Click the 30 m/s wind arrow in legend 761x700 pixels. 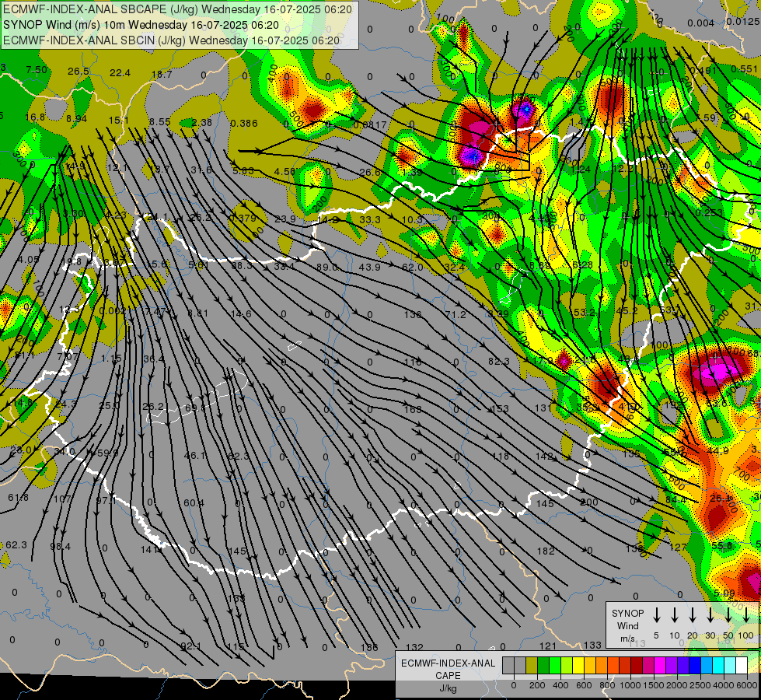[x=710, y=614]
